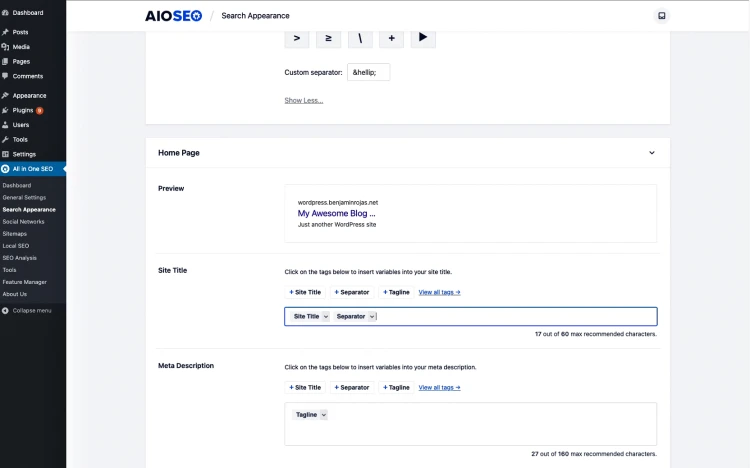Click the All in One SEO gear icon

point(5,169)
